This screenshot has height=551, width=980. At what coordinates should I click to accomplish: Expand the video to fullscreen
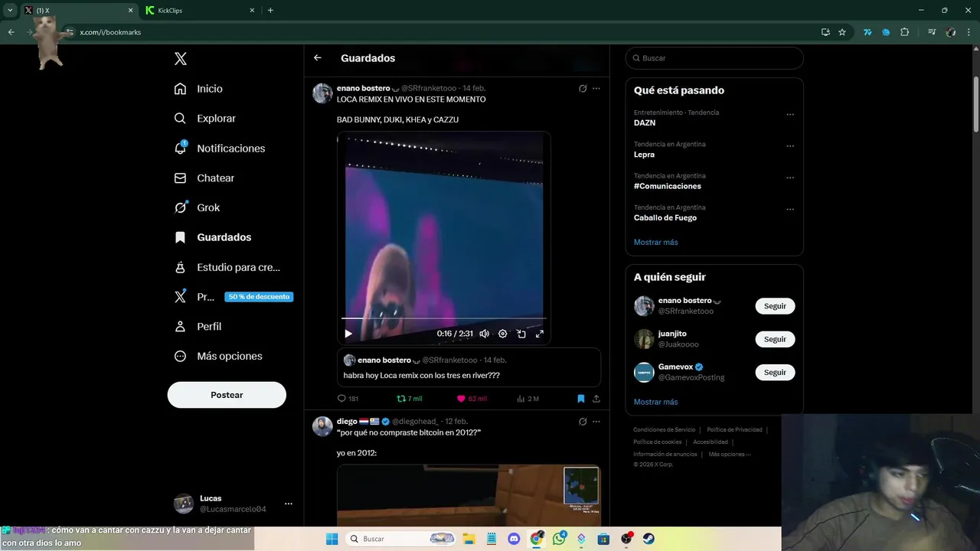click(540, 334)
